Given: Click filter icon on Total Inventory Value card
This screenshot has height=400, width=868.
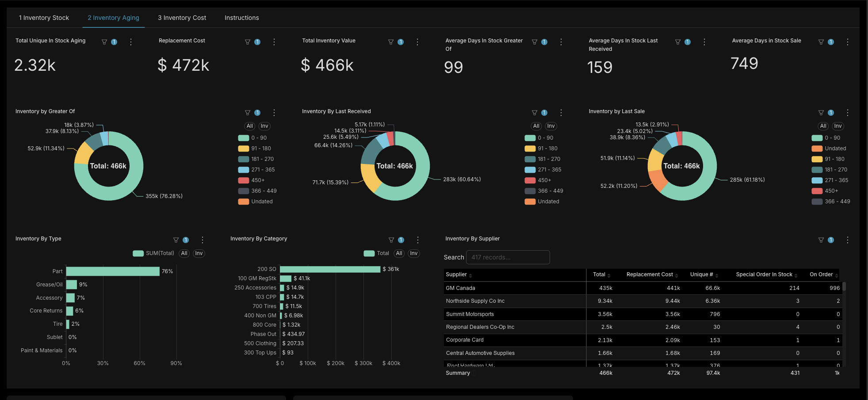Looking at the screenshot, I should click(x=391, y=42).
